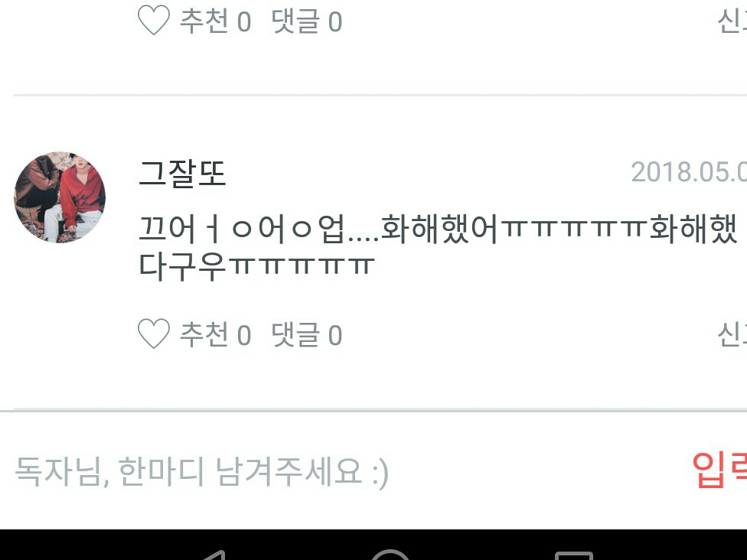
Task: Tap the 2018.05 date stamp
Action: (689, 172)
